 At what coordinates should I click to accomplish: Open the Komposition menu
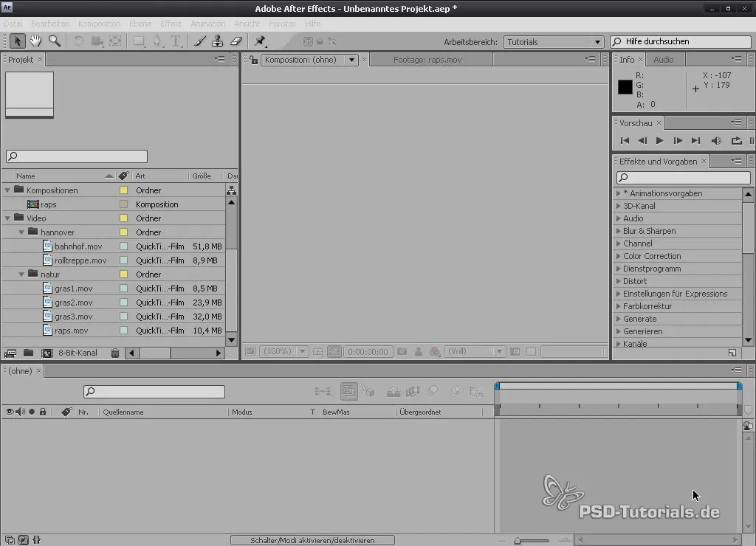[x=100, y=24]
